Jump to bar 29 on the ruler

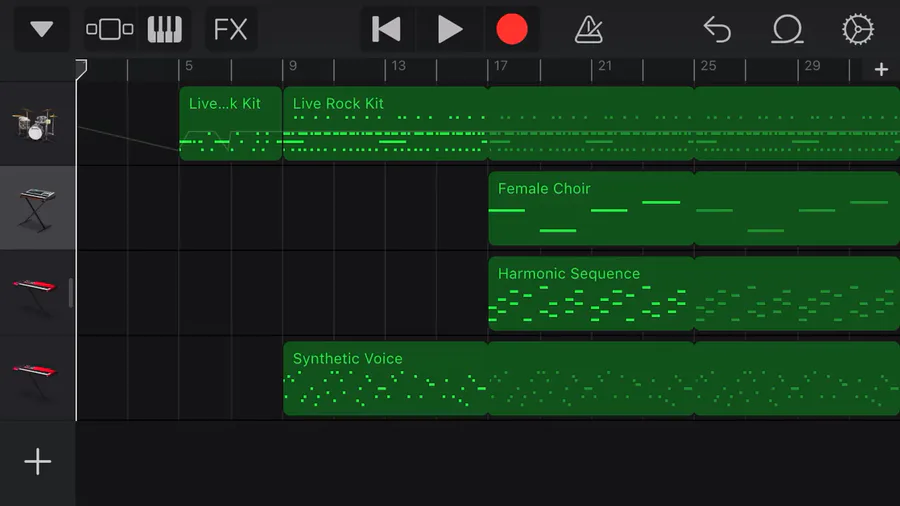pyautogui.click(x=812, y=66)
